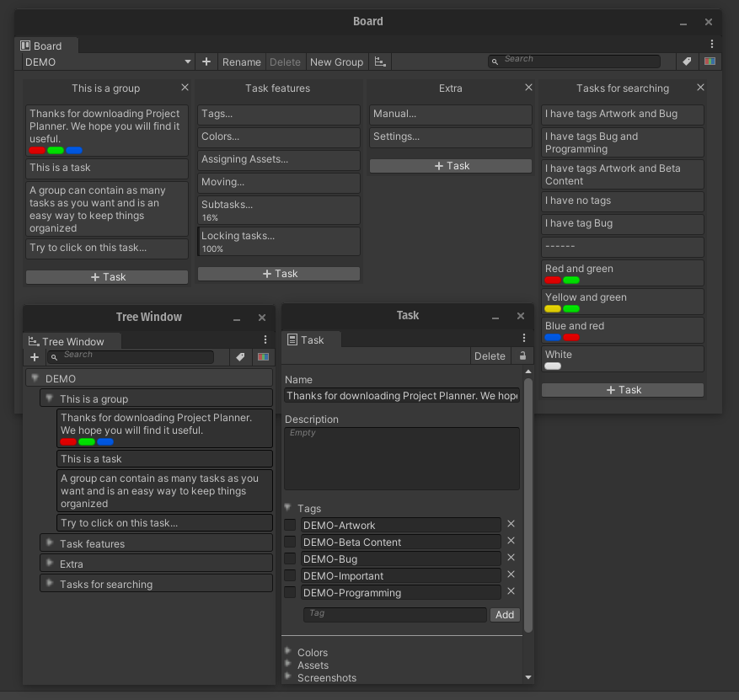This screenshot has height=700, width=739.
Task: Click the color filter icon in Board toolbar
Action: tap(710, 61)
